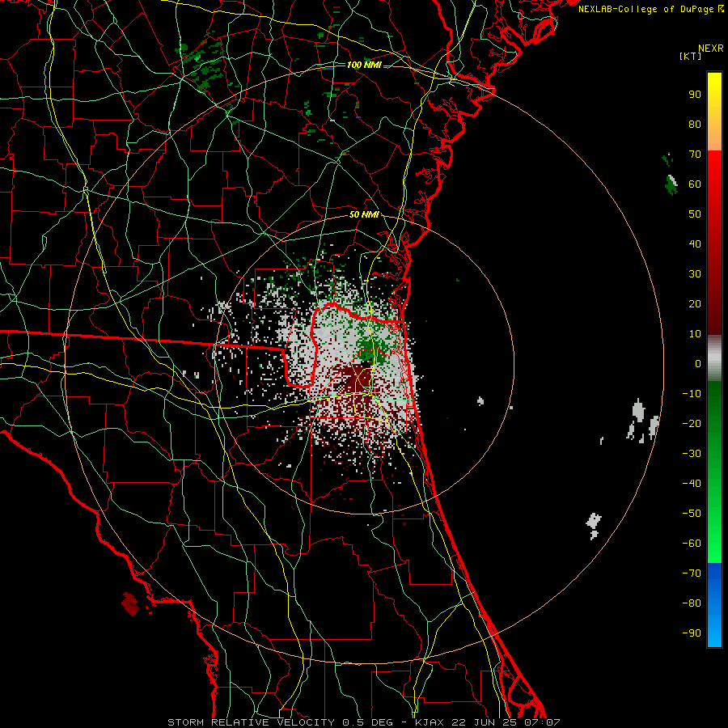
Task: Click the 50 value on the velocity scale
Action: (695, 214)
